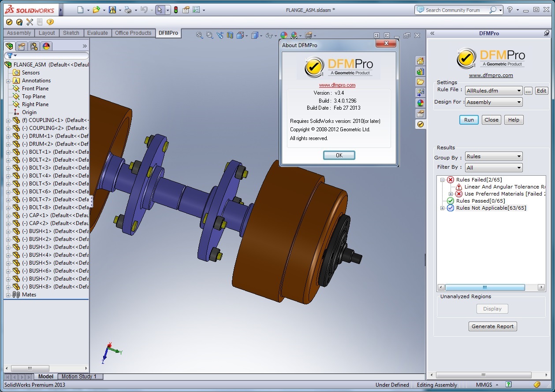The height and width of the screenshot is (392, 555).
Task: Switch to the Assembly tab
Action: 19,33
